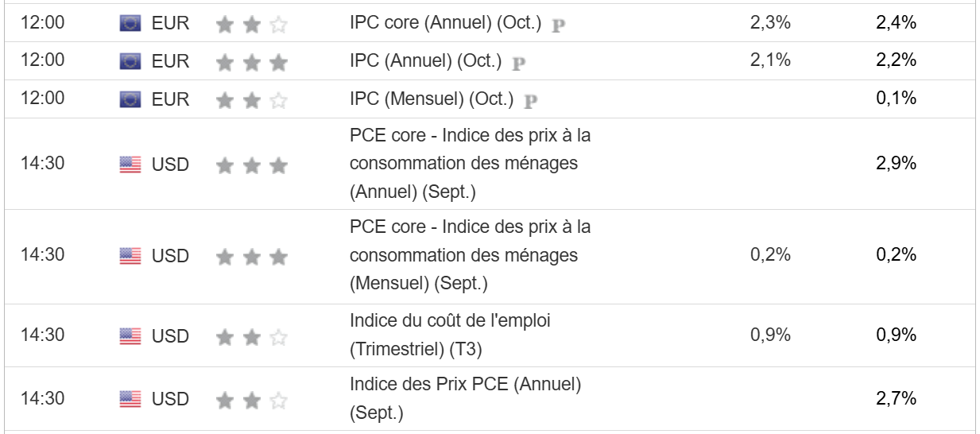This screenshot has height=434, width=980.
Task: Open Indice des Prix PCE (Annuel) event
Action: [x=465, y=398]
